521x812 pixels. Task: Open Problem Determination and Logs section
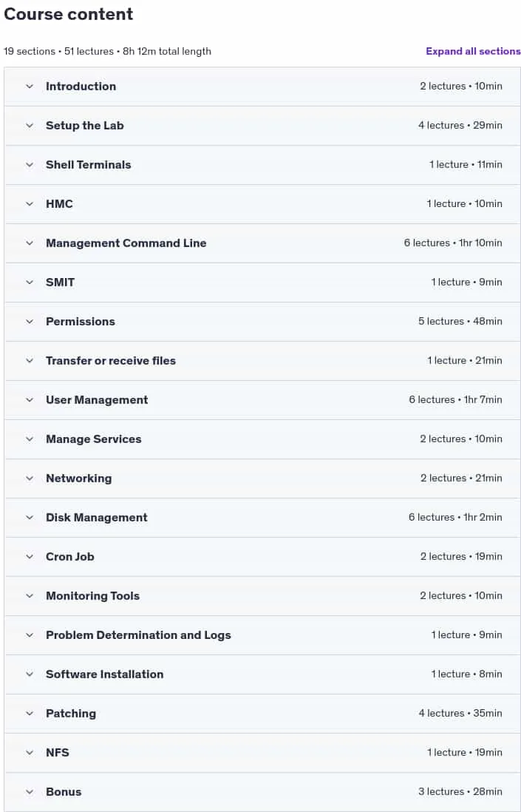coord(262,635)
